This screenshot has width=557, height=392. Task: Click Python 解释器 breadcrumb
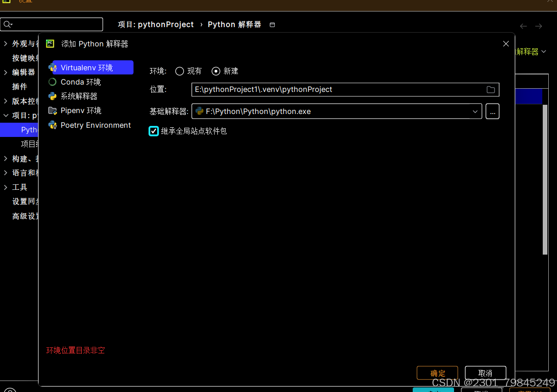point(234,24)
